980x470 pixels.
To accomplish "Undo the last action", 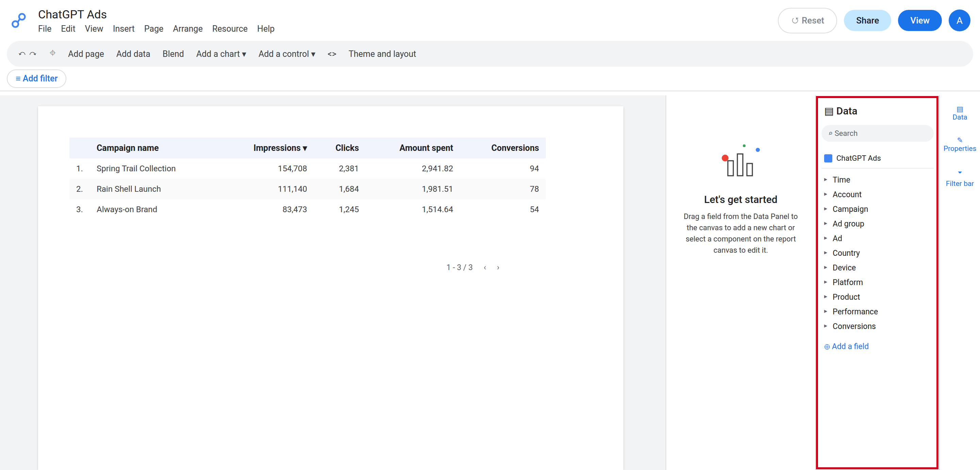I will click(x=22, y=54).
